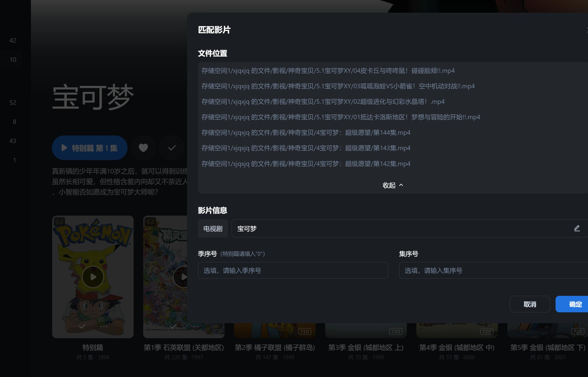Select file path 第144集.mp4
The width and height of the screenshot is (588, 377).
tap(306, 133)
